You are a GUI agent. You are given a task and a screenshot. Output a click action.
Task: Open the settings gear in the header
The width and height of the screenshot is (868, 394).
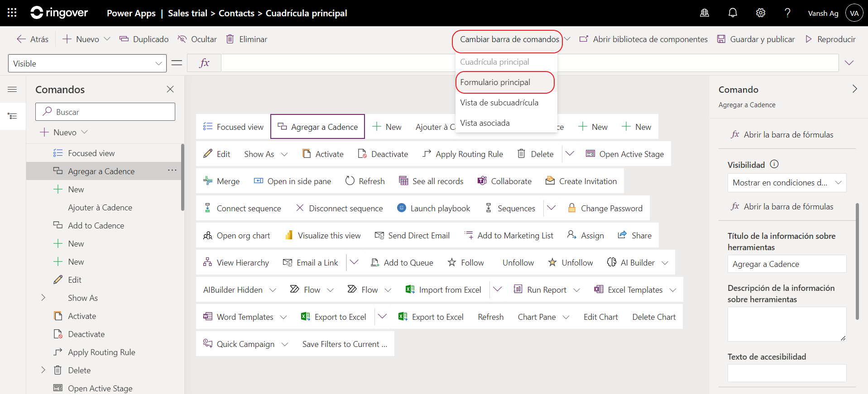(761, 13)
